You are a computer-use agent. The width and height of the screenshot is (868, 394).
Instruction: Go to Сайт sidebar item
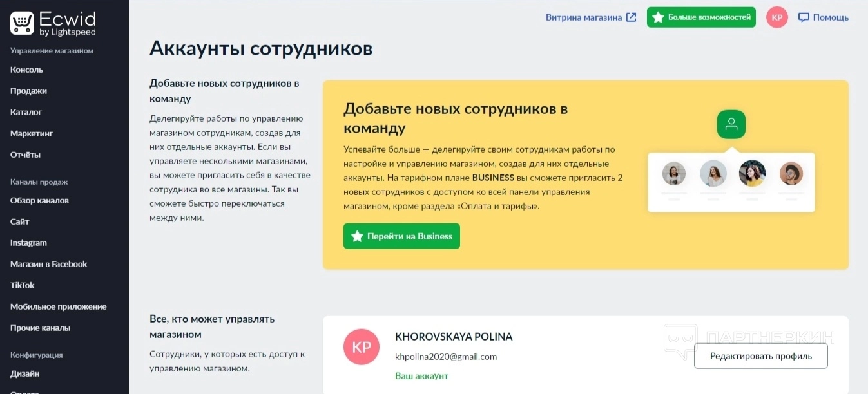pos(19,221)
